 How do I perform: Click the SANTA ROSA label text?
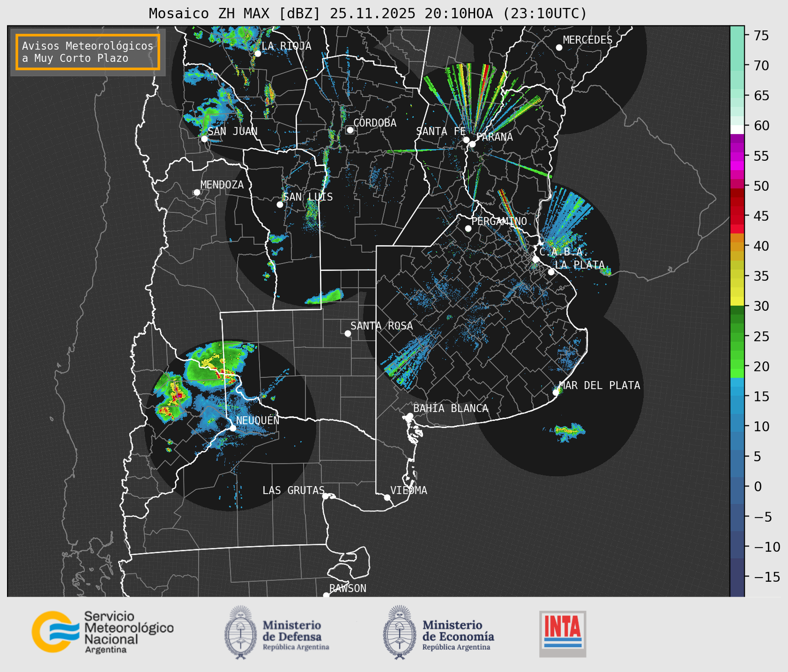click(382, 326)
